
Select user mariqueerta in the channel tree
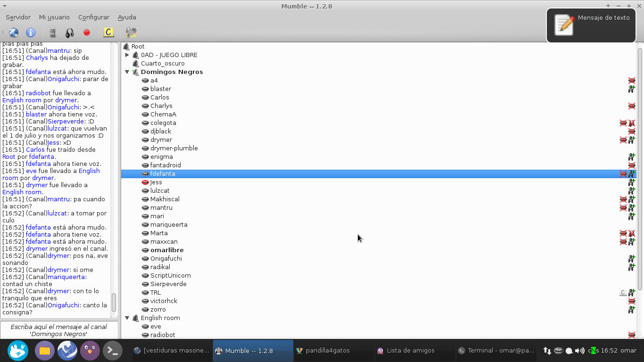point(169,224)
